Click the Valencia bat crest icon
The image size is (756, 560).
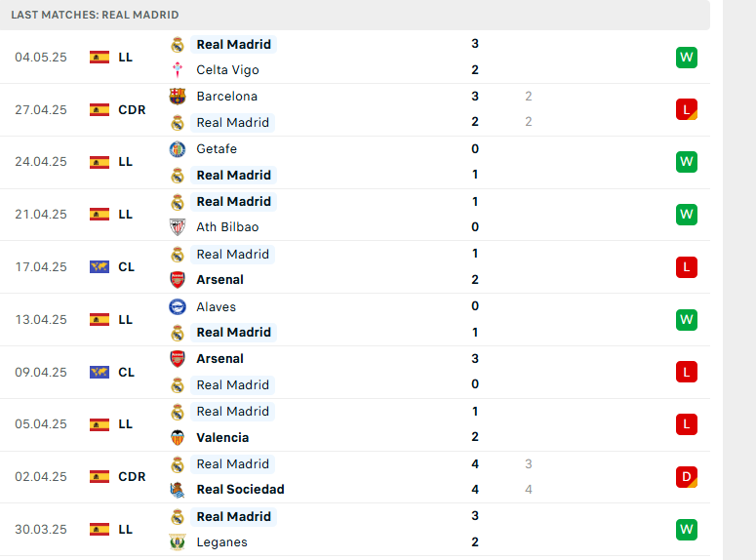pyautogui.click(x=178, y=437)
